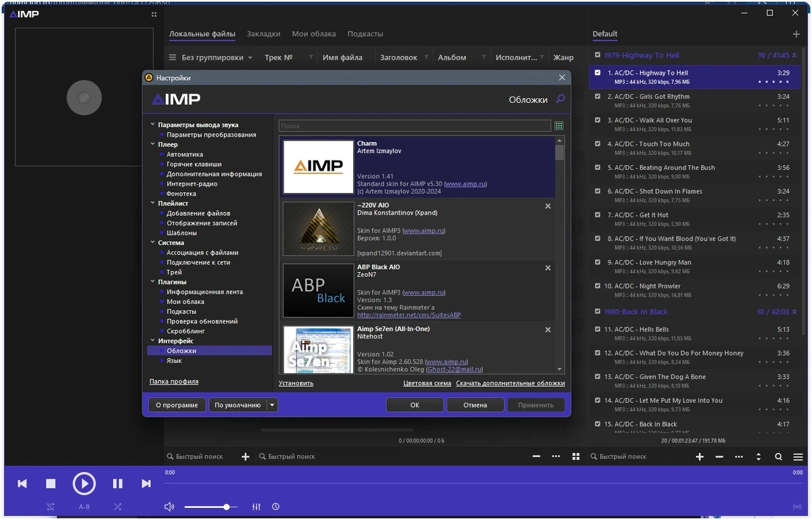812x520 pixels.
Task: Toggle shuffle playback icon
Action: (118, 506)
